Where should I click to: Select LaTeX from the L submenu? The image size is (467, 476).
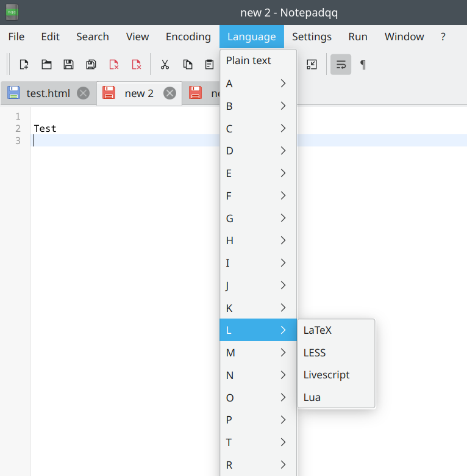(x=337, y=330)
